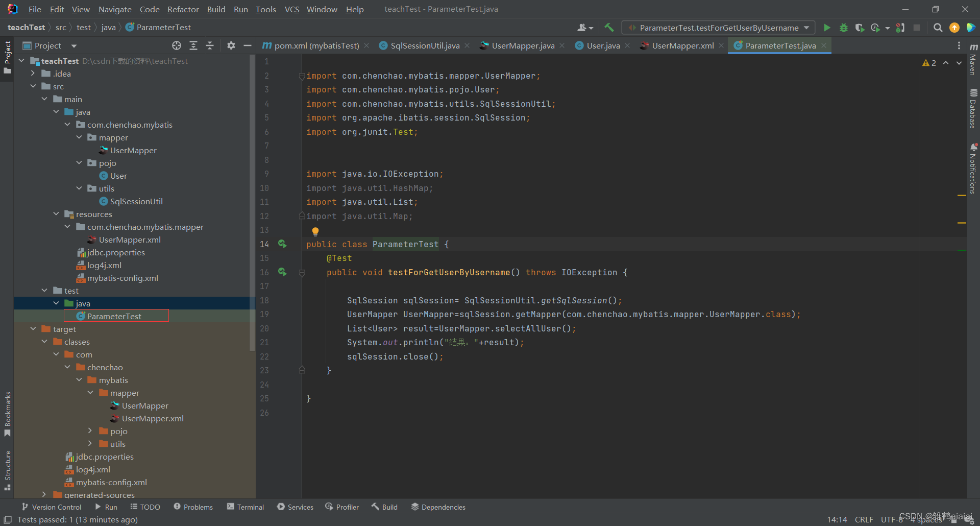The height and width of the screenshot is (526, 980).
Task: Click the Profile run icon with clock
Action: point(876,28)
